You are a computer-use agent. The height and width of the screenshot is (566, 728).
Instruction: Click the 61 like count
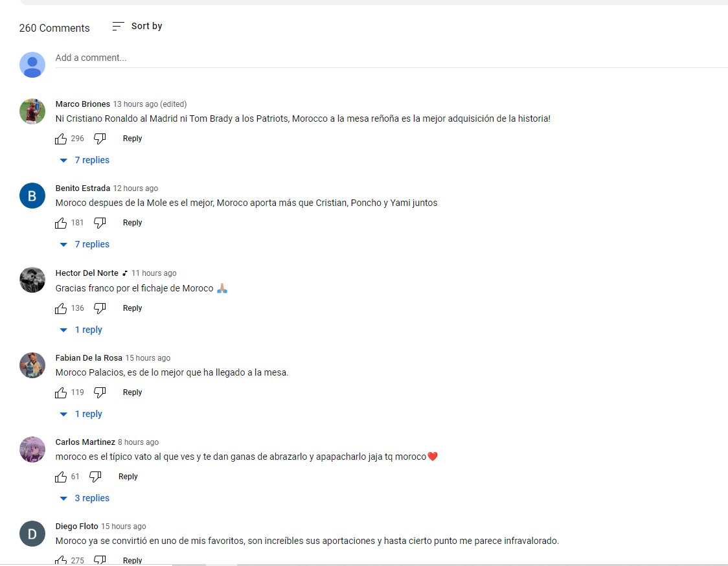pos(75,477)
